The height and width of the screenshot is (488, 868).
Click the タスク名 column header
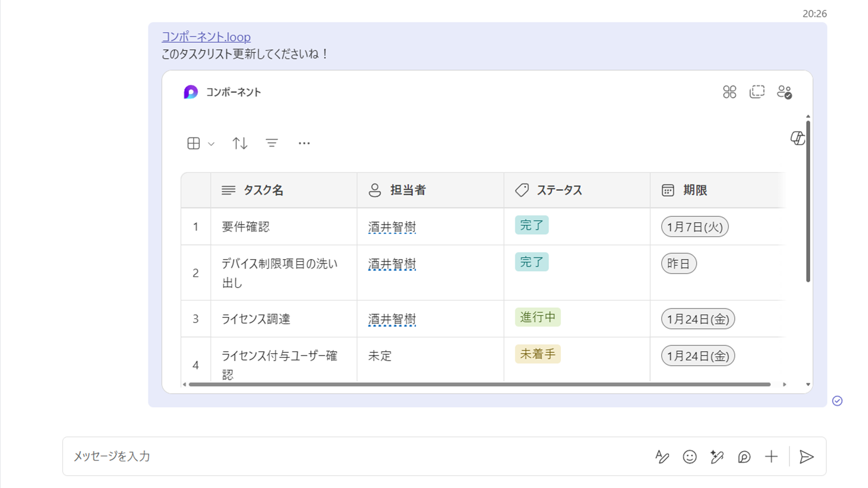(x=264, y=190)
